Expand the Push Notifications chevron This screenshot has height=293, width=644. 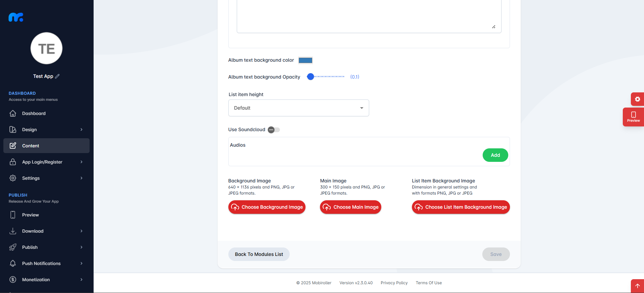[82, 263]
